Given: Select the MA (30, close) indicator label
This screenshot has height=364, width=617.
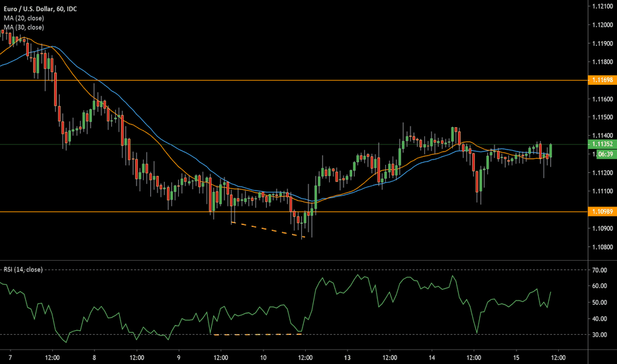Looking at the screenshot, I should 23,27.
